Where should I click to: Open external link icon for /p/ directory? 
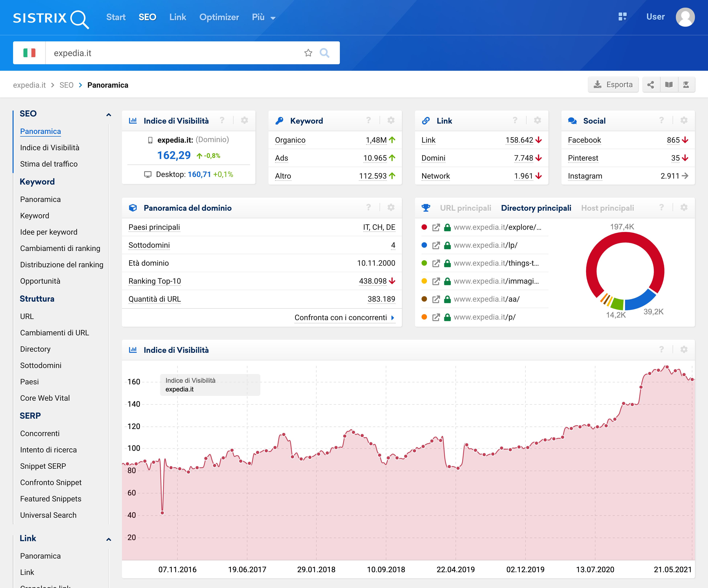coord(436,317)
